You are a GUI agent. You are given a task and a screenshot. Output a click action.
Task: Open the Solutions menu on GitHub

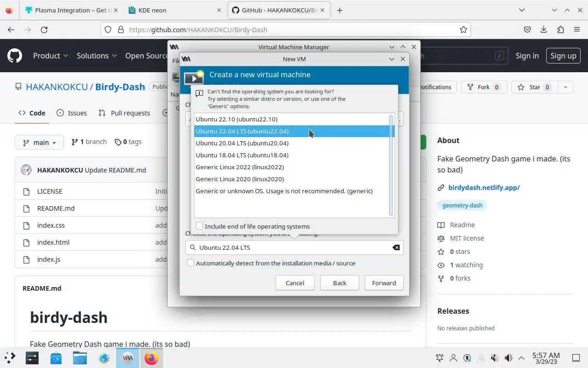(x=97, y=56)
